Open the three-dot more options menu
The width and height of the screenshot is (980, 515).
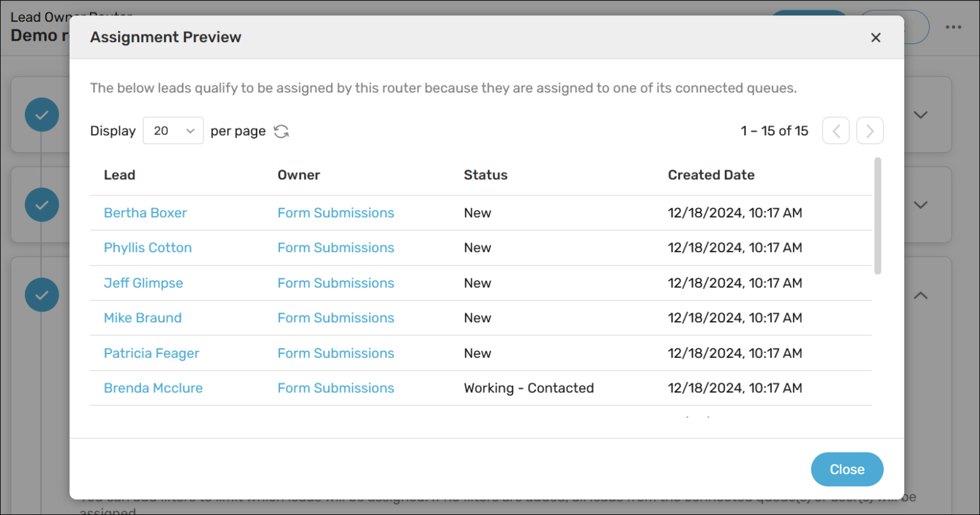pyautogui.click(x=953, y=27)
